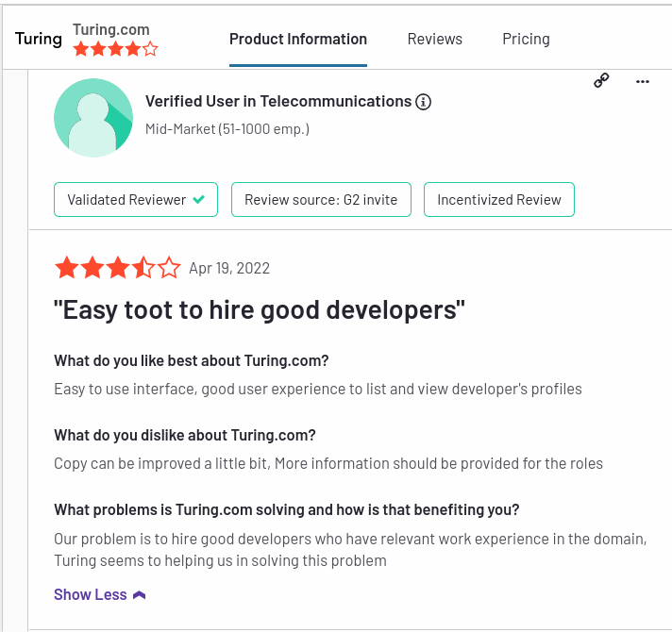Click the Turing logo text
The width and height of the screenshot is (672, 632).
coord(39,39)
